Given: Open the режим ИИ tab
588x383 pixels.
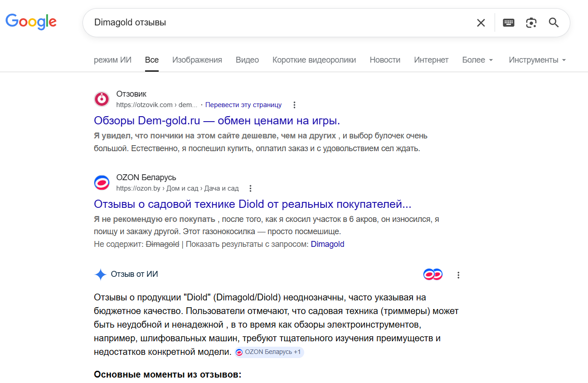Looking at the screenshot, I should (x=112, y=60).
